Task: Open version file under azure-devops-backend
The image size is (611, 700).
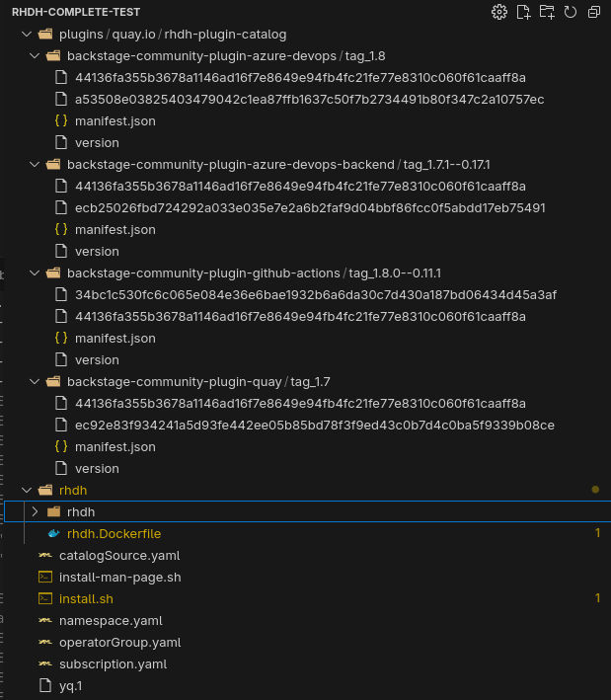Action: (97, 252)
